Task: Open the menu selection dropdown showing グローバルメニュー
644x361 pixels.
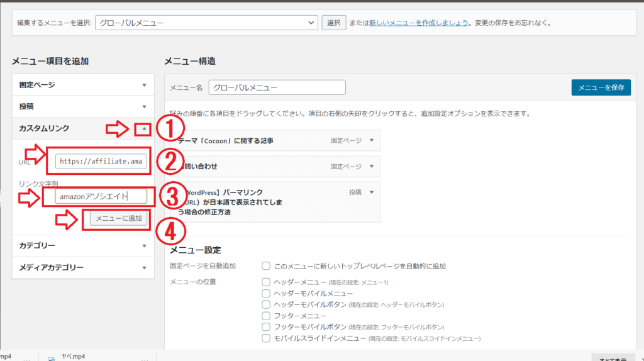Action: pyautogui.click(x=206, y=23)
